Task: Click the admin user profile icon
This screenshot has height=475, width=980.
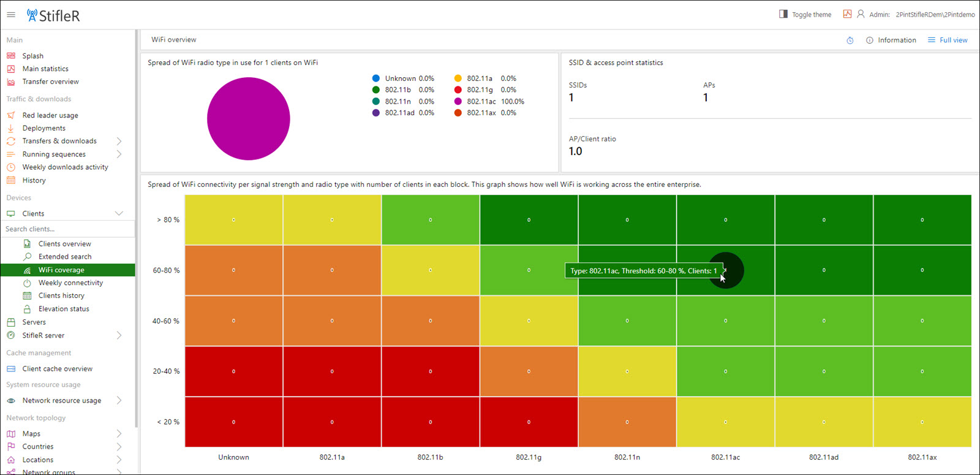Action: coord(861,14)
